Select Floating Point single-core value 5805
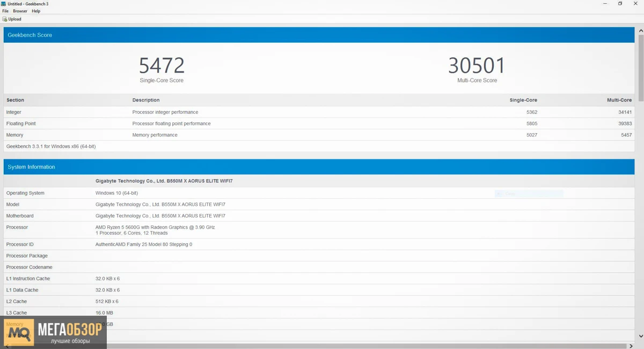Viewport: 644px width, 349px height. 532,123
